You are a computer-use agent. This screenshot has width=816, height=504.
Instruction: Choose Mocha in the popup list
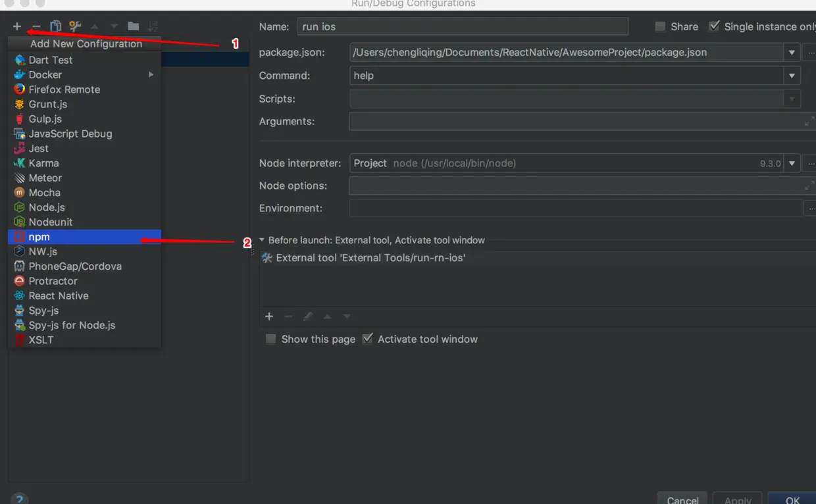(x=84, y=193)
